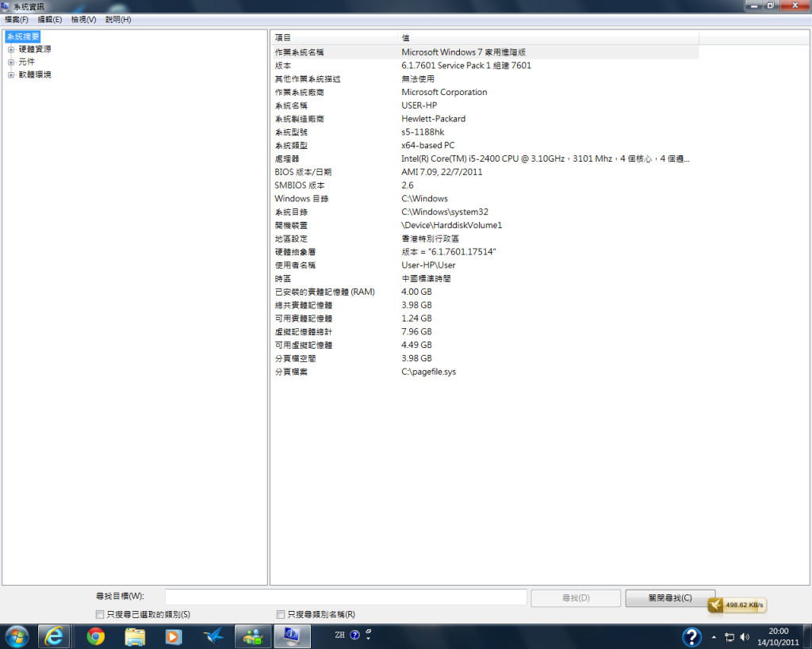Screen dimensions: 812x649
Task: Click the large help question mark icon
Action: pyautogui.click(x=691, y=636)
